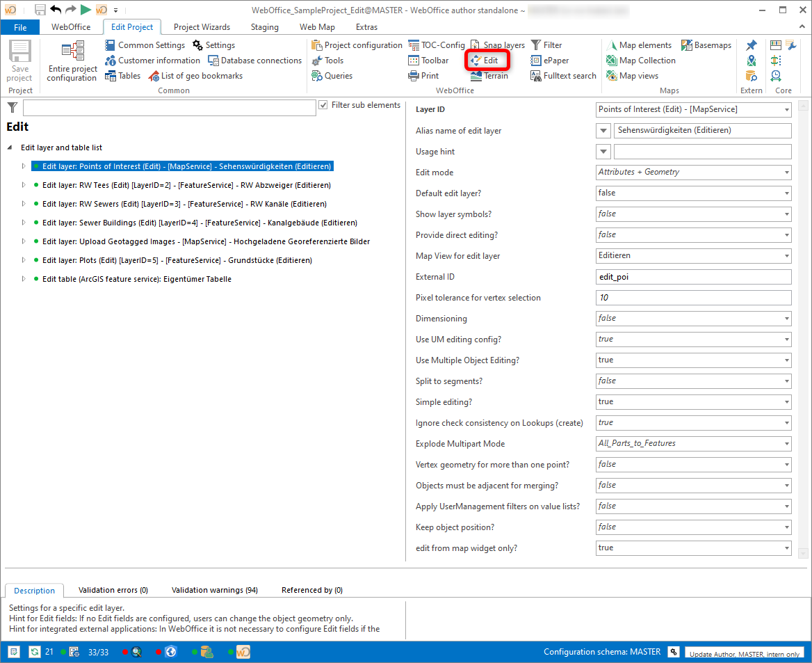Image resolution: width=812 pixels, height=663 pixels.
Task: Set Default edit layer to true
Action: (786, 193)
